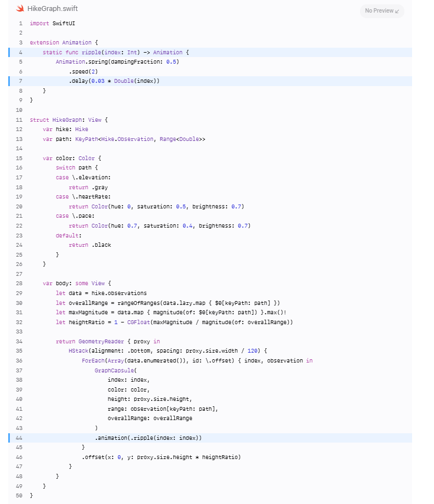
Task: Click the 'var path: KeyPath' line
Action: (x=124, y=139)
